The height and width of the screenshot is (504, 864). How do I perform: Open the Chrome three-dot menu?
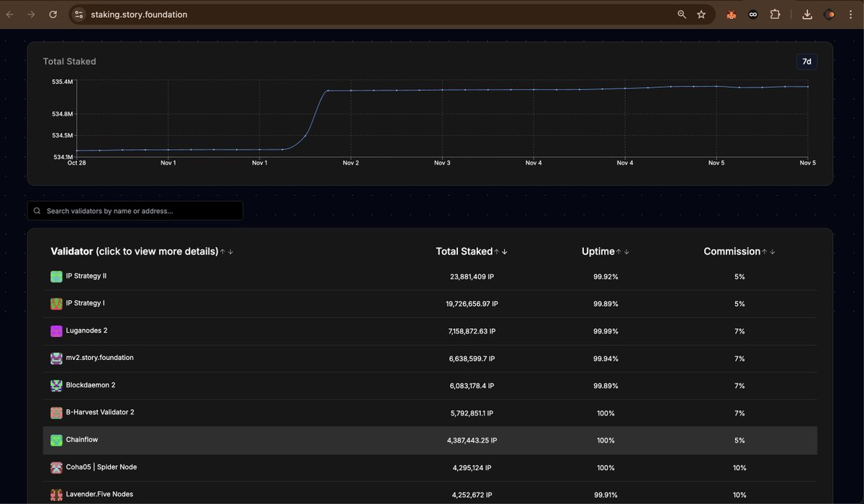coord(851,14)
